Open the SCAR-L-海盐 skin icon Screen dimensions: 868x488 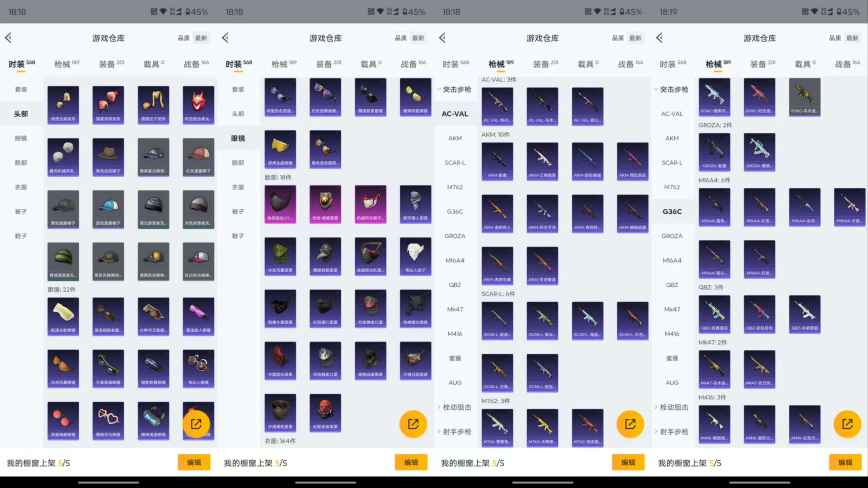tap(588, 321)
